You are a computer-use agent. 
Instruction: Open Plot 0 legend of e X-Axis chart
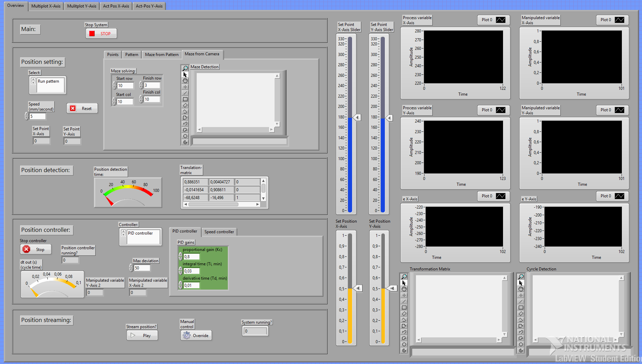[x=493, y=196]
